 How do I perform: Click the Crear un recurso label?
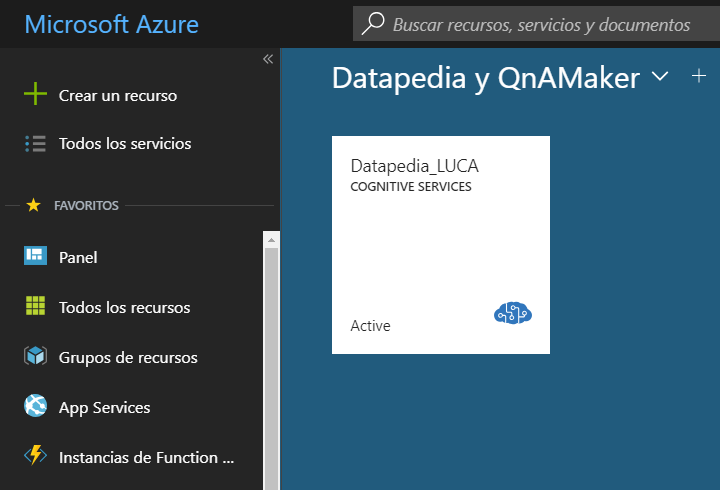[x=118, y=95]
